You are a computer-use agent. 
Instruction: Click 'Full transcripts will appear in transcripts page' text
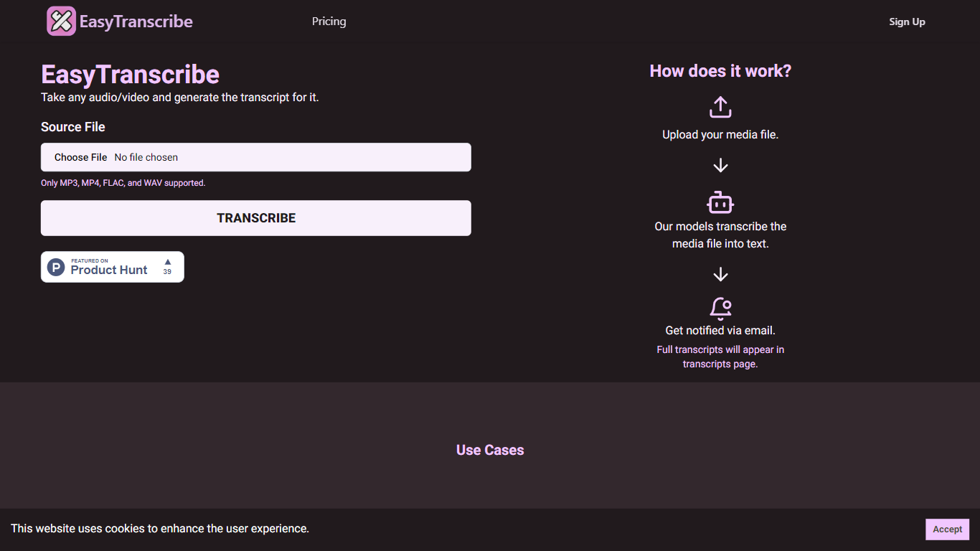point(720,357)
